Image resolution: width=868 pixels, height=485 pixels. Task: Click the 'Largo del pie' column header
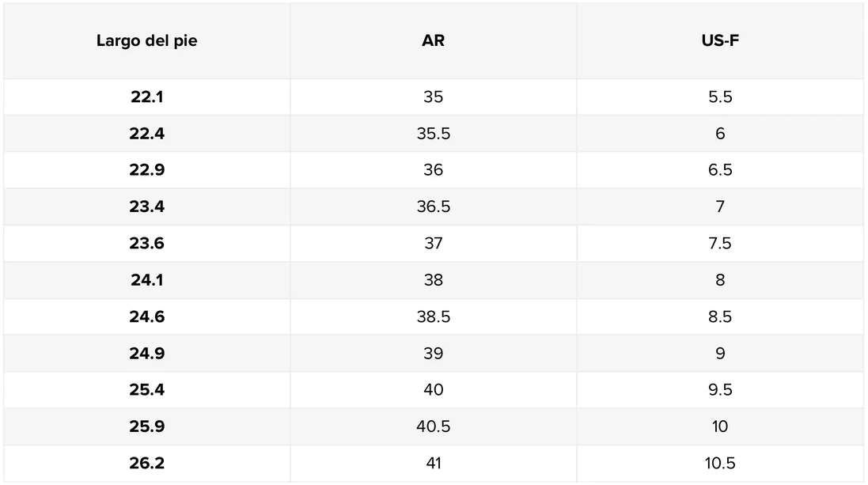(x=146, y=41)
